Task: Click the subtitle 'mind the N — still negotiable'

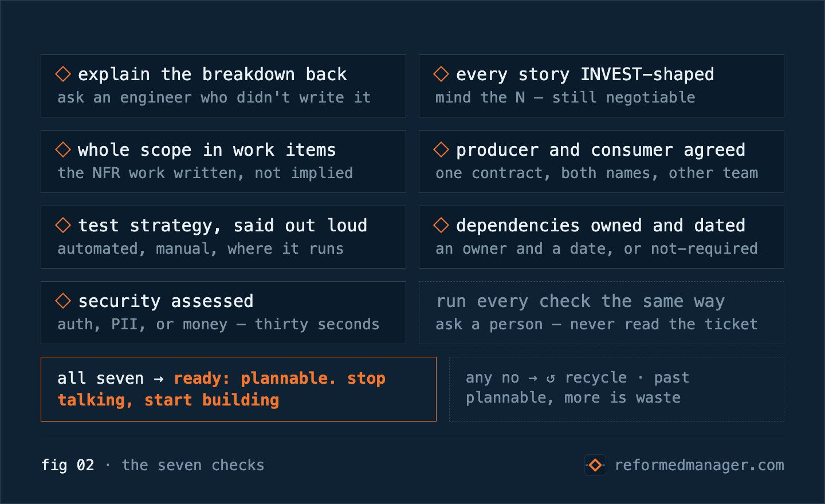Action: pyautogui.click(x=565, y=97)
